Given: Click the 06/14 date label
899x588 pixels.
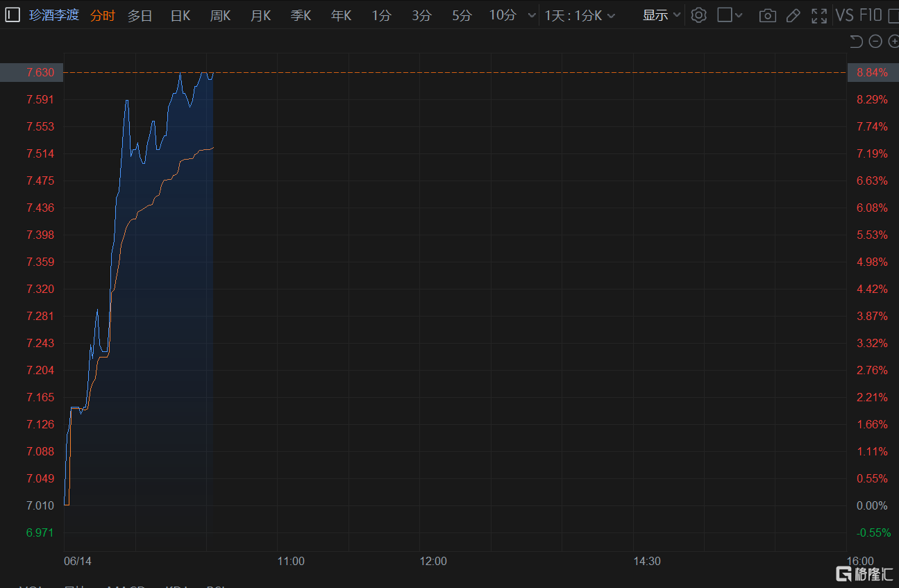Looking at the screenshot, I should [x=78, y=561].
